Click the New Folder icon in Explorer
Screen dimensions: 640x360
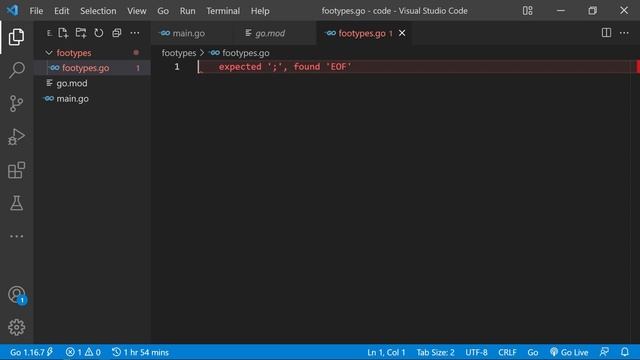click(81, 33)
